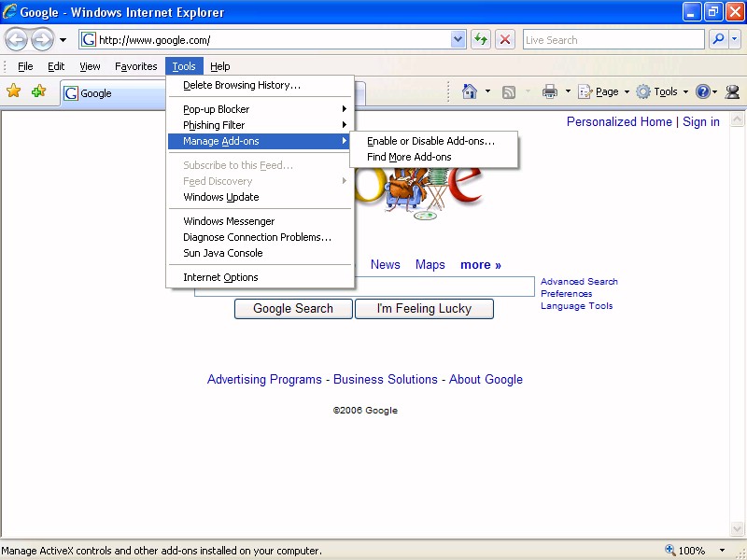The image size is (747, 560).
Task: Click the red Stop button
Action: pyautogui.click(x=505, y=39)
